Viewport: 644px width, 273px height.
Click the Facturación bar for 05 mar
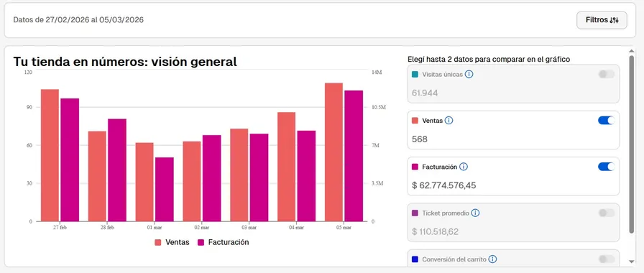point(354,156)
